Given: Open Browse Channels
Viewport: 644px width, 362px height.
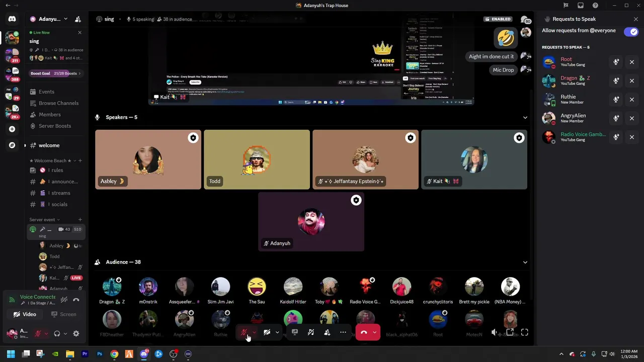Looking at the screenshot, I should [x=56, y=103].
